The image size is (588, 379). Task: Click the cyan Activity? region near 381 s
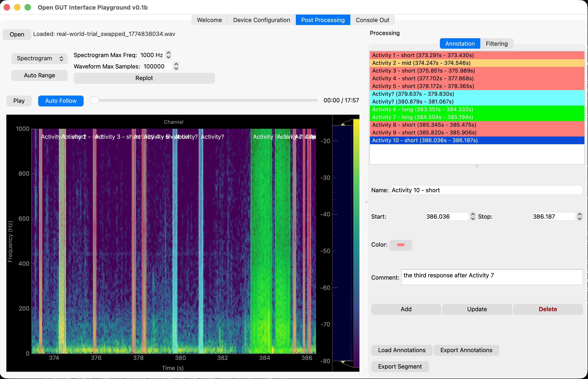[x=201, y=241]
